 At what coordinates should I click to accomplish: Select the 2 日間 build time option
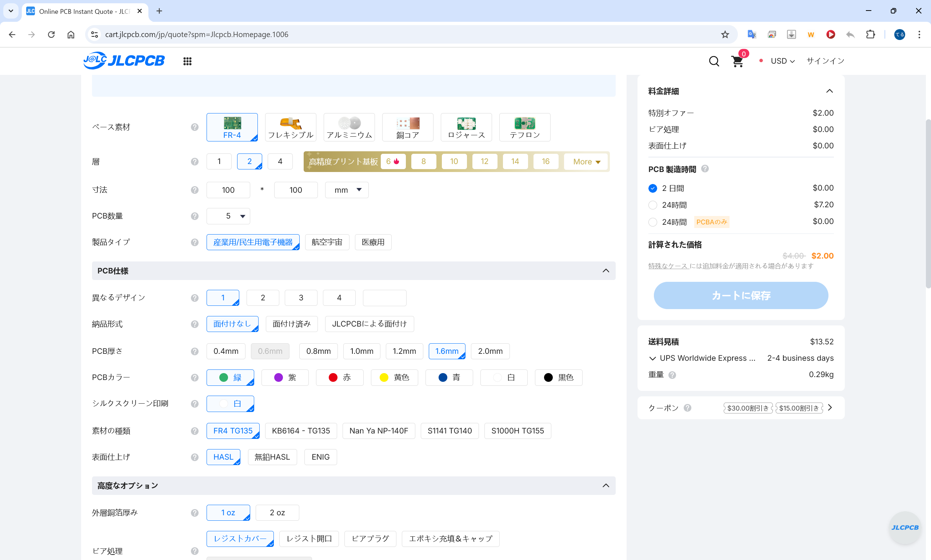point(652,188)
